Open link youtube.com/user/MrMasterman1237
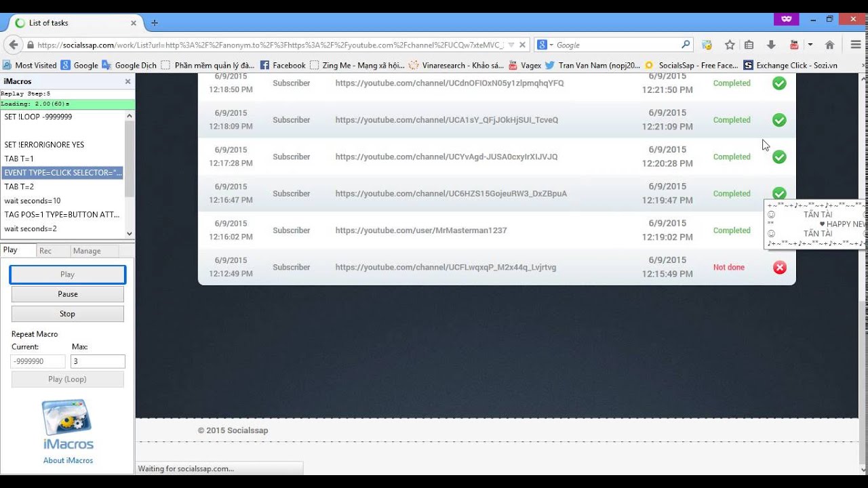The height and width of the screenshot is (488, 868). pyautogui.click(x=421, y=230)
